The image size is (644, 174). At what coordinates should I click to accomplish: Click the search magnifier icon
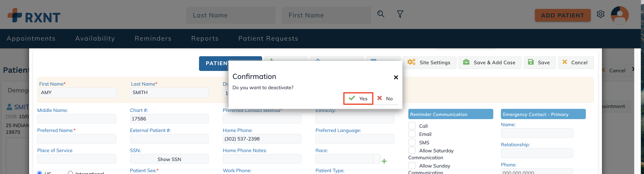click(381, 14)
